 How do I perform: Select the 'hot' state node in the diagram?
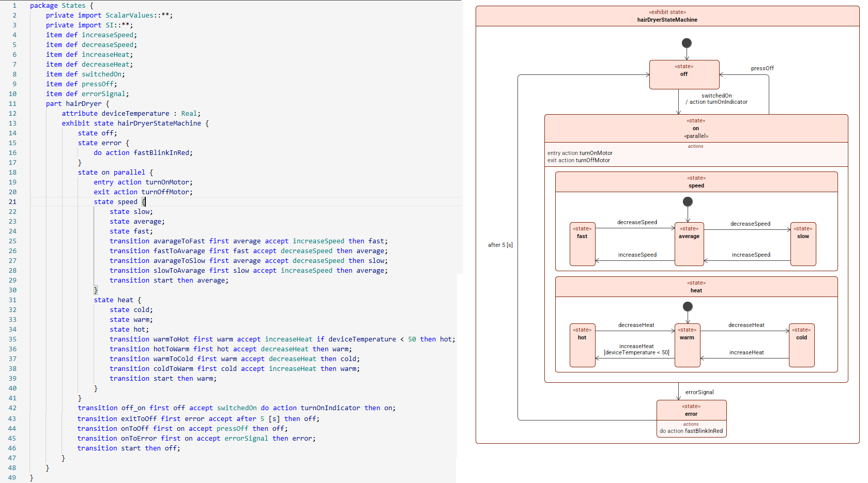582,345
